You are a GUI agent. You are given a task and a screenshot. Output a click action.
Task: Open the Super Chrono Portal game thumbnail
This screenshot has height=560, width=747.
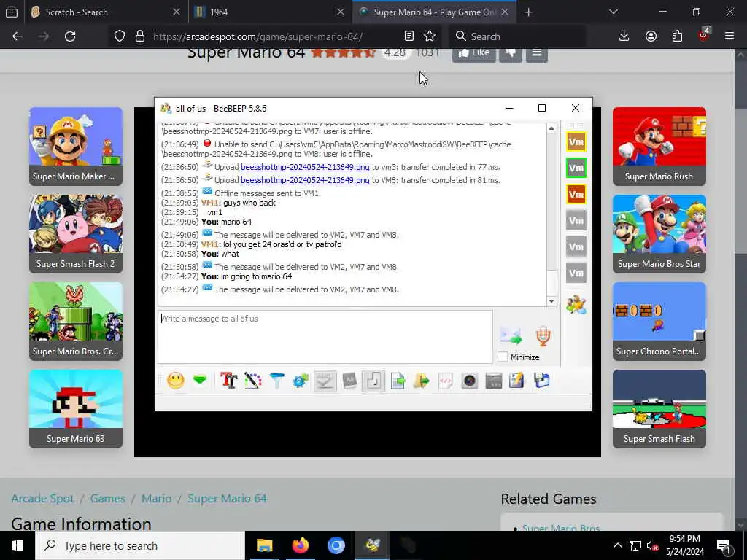tap(659, 321)
